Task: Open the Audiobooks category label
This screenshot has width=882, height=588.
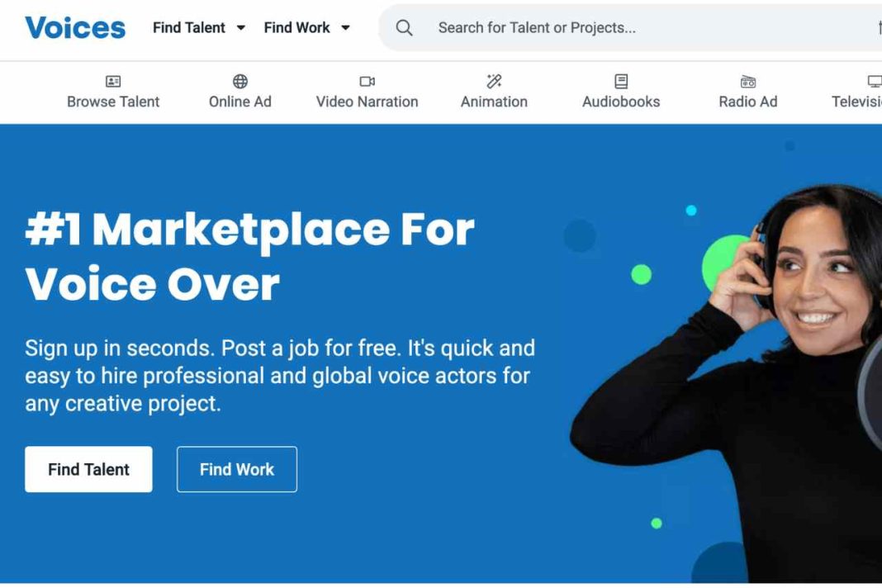Action: 621,102
